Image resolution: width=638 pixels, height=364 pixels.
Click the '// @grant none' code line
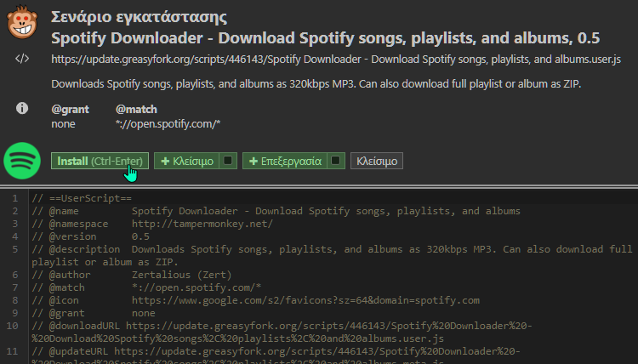pyautogui.click(x=94, y=313)
